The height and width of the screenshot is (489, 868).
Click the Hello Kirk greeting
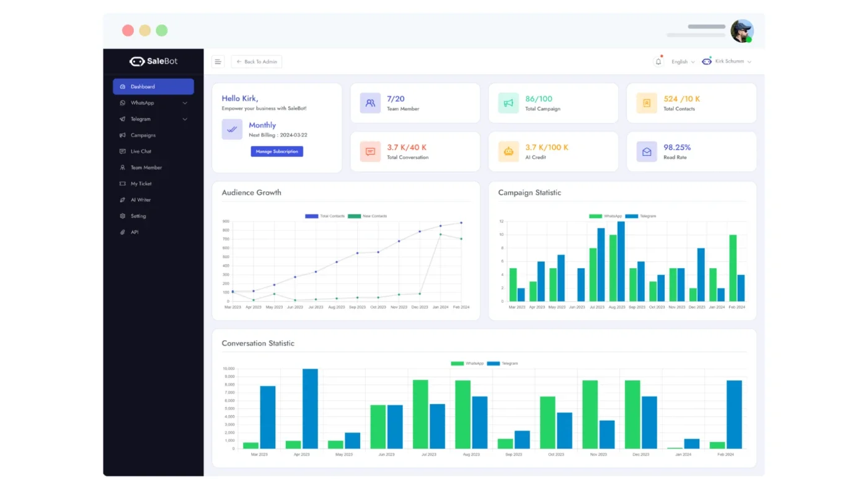(240, 98)
